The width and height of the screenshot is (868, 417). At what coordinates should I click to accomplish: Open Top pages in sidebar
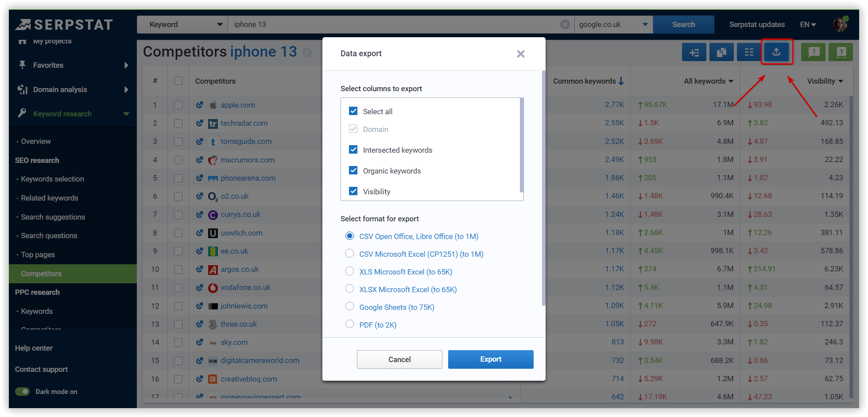38,255
